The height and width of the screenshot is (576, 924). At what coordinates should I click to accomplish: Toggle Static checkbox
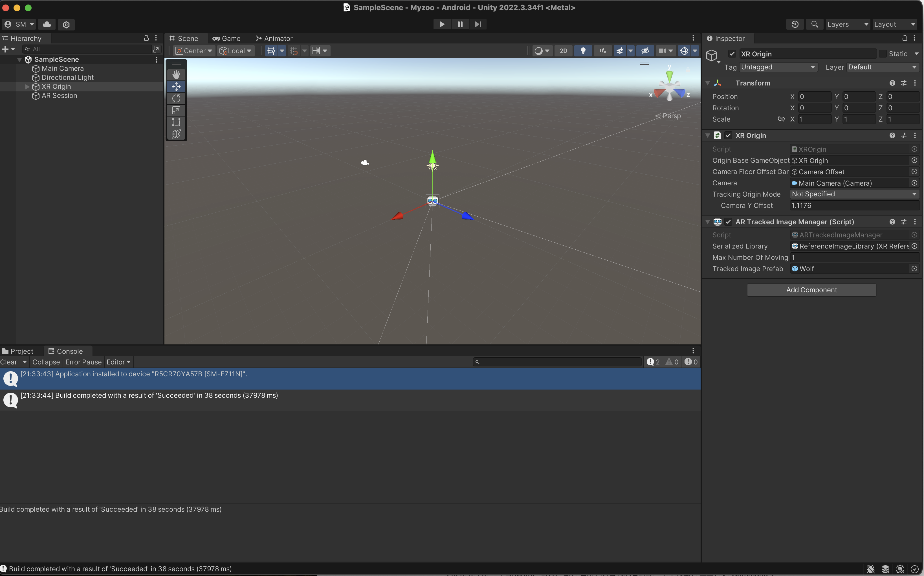883,54
